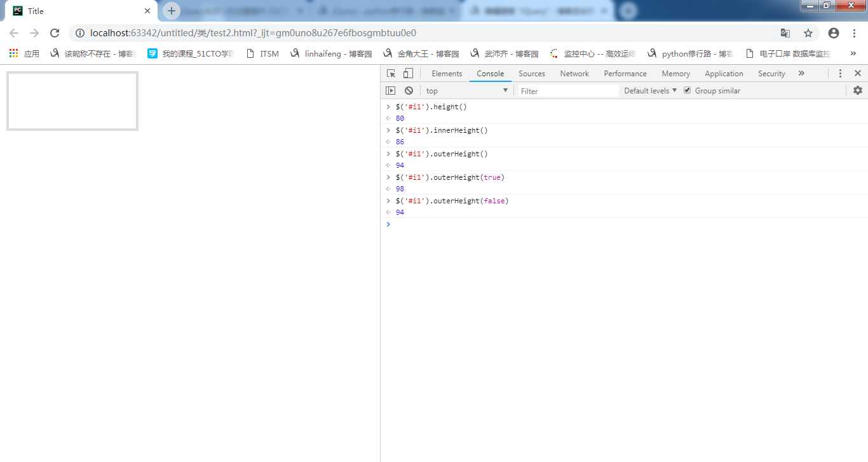Viewport: 868px width, 462px height.
Task: Go forward with the browser forward arrow
Action: [x=34, y=33]
